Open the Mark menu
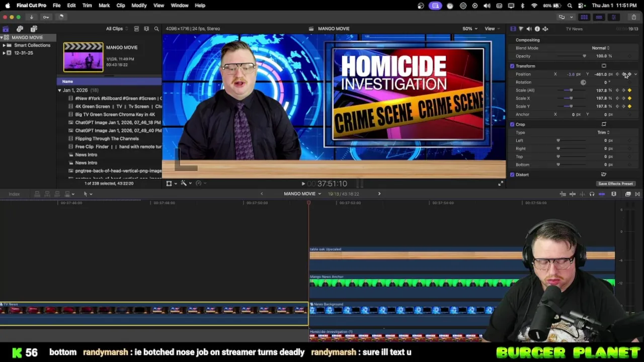This screenshot has width=644, height=362. pyautogui.click(x=104, y=5)
